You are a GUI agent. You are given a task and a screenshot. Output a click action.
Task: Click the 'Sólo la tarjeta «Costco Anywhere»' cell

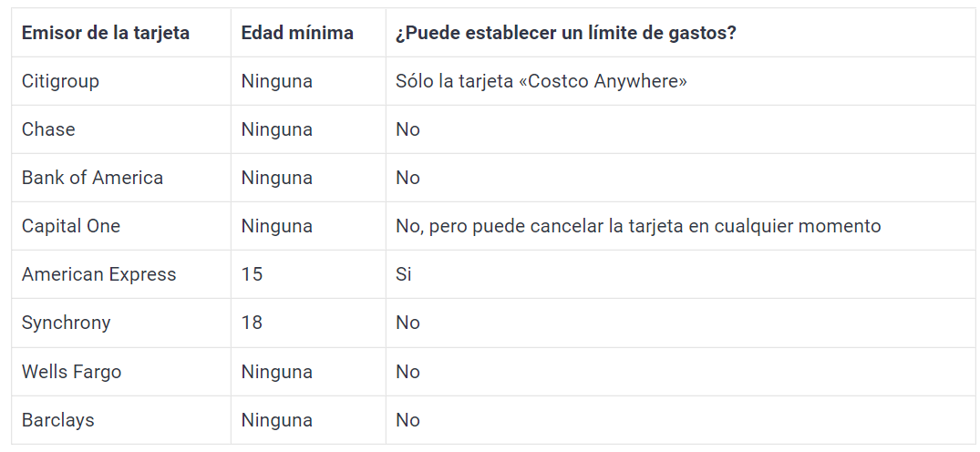541,81
